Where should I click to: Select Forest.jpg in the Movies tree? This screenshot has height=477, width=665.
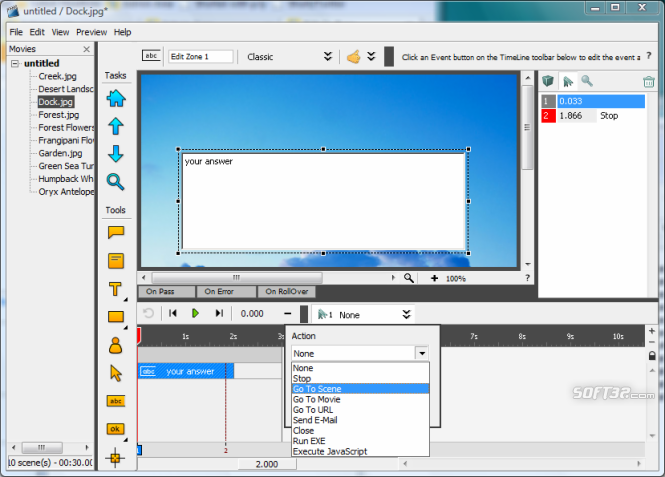click(x=59, y=115)
